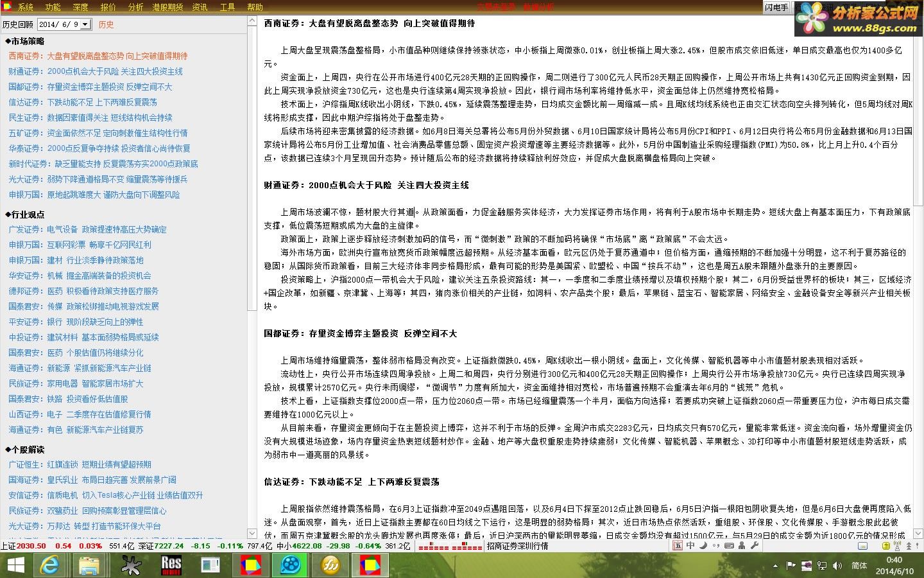Open the history date dropdown arrow
Screen dimensions: 924x578
click(85, 24)
